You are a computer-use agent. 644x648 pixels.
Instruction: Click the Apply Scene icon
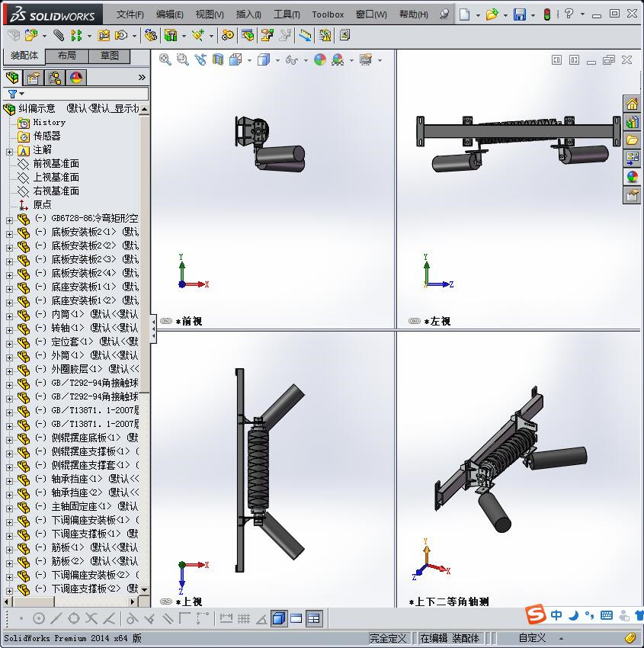click(338, 60)
